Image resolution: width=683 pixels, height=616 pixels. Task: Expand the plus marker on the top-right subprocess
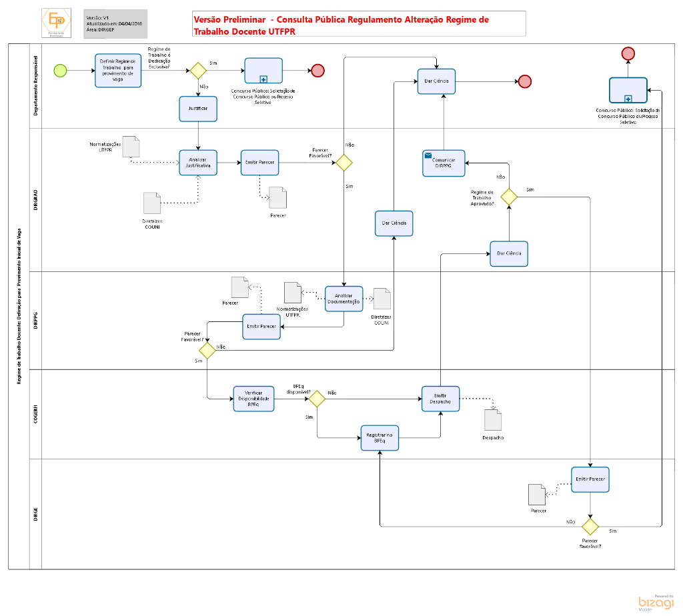point(628,99)
